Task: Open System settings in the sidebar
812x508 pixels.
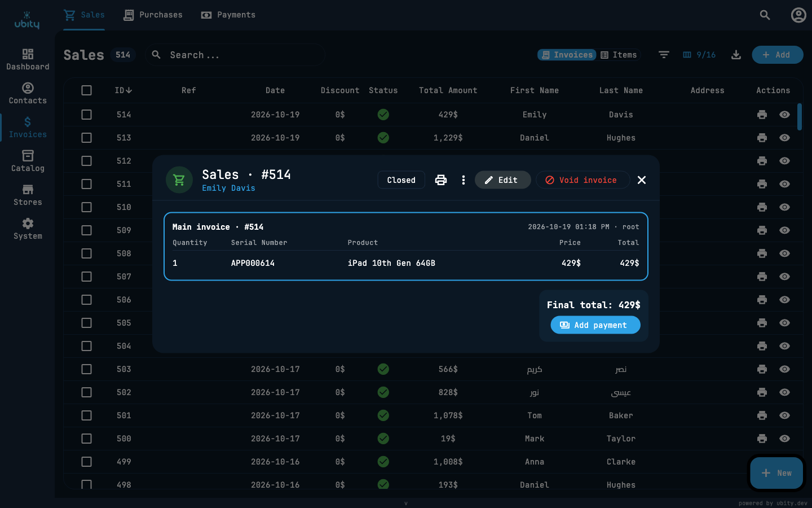Action: click(28, 229)
